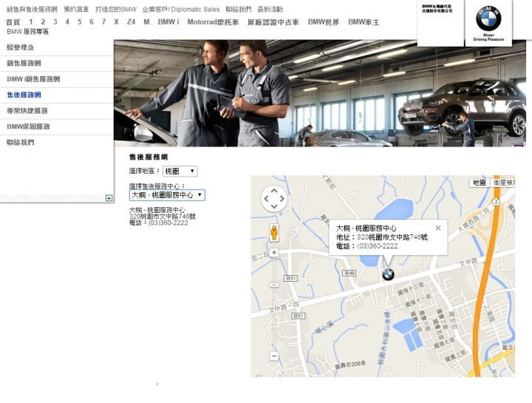This screenshot has width=532, height=403.
Task: Open 企業客戶/Diplomatic Sales menu
Action: 181,10
